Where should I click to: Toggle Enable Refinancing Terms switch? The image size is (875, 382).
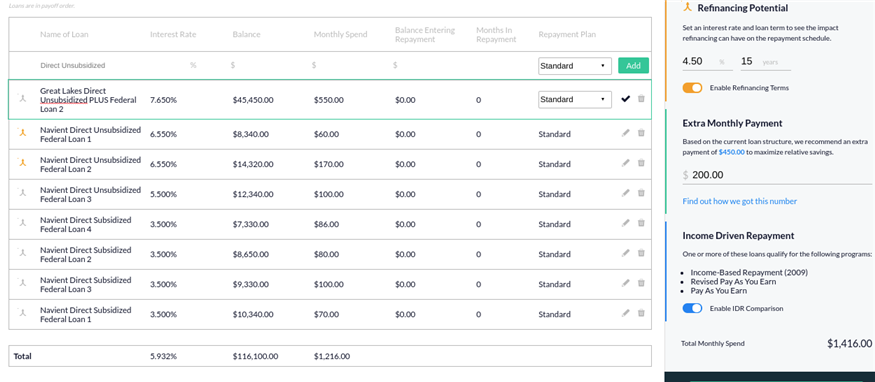(x=692, y=88)
